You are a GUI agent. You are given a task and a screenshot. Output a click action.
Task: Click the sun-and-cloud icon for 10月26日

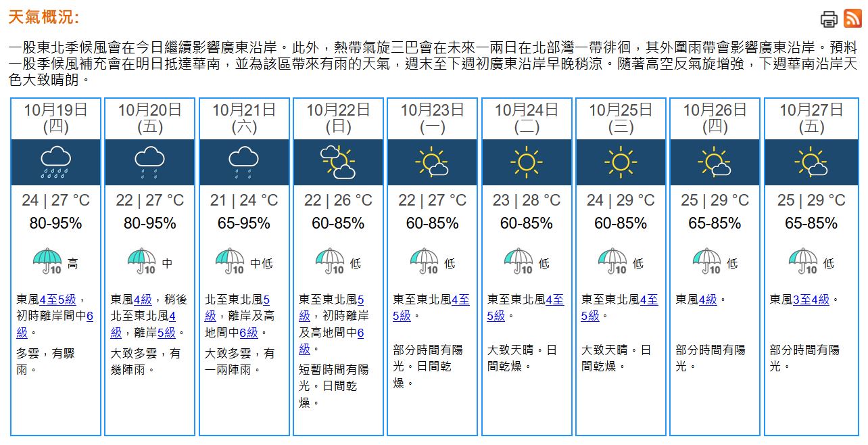click(715, 162)
